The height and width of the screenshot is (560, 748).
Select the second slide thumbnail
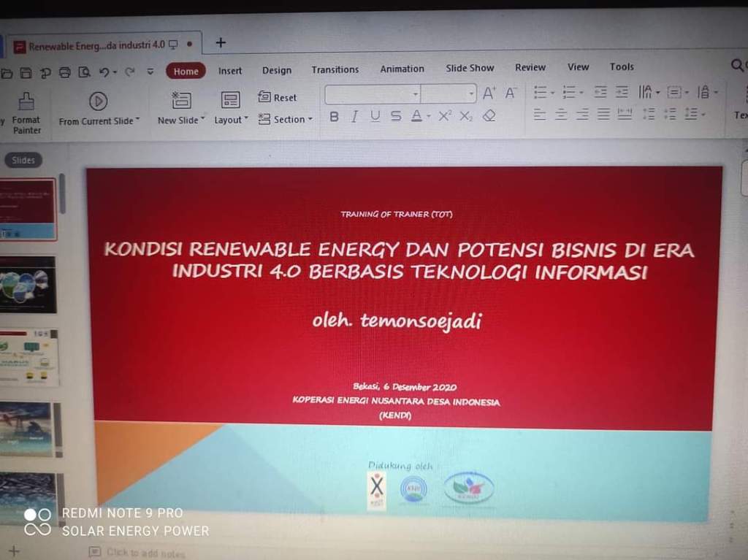(28, 284)
